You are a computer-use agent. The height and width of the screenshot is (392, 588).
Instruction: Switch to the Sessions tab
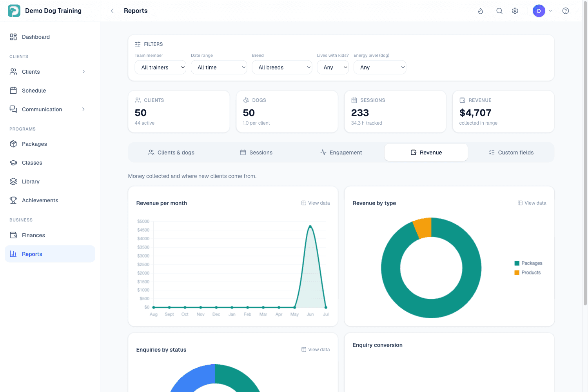point(256,152)
